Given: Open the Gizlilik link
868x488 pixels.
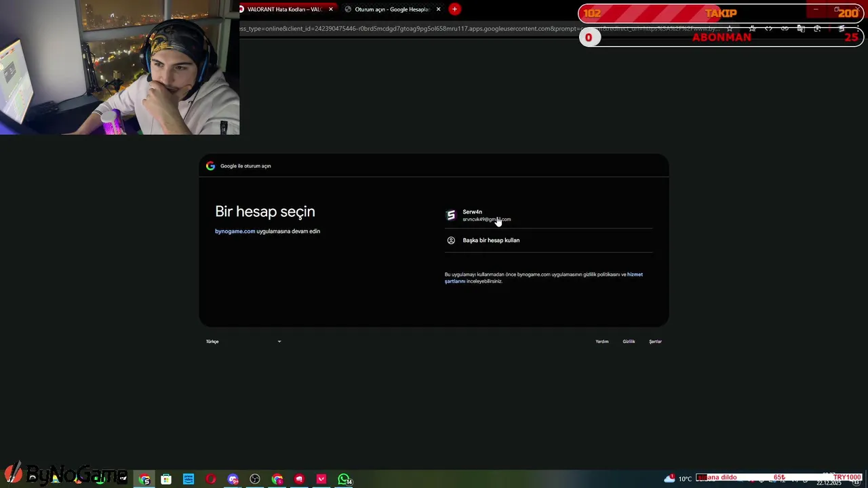Looking at the screenshot, I should [x=629, y=342].
